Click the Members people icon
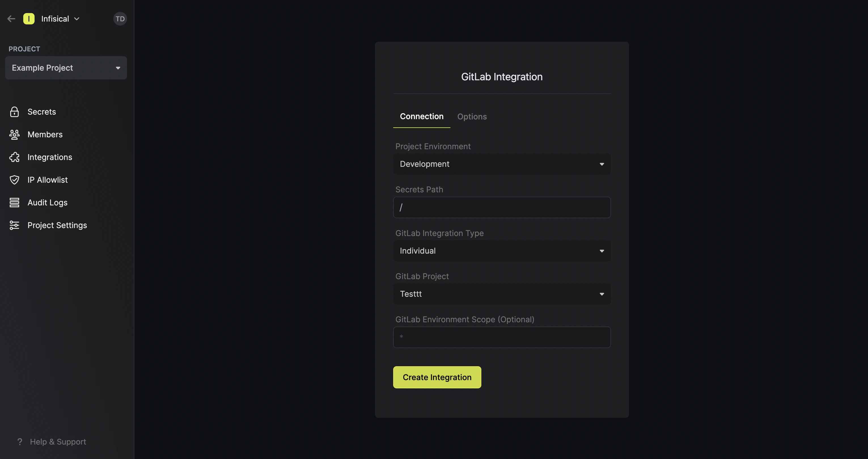868x459 pixels. click(14, 134)
